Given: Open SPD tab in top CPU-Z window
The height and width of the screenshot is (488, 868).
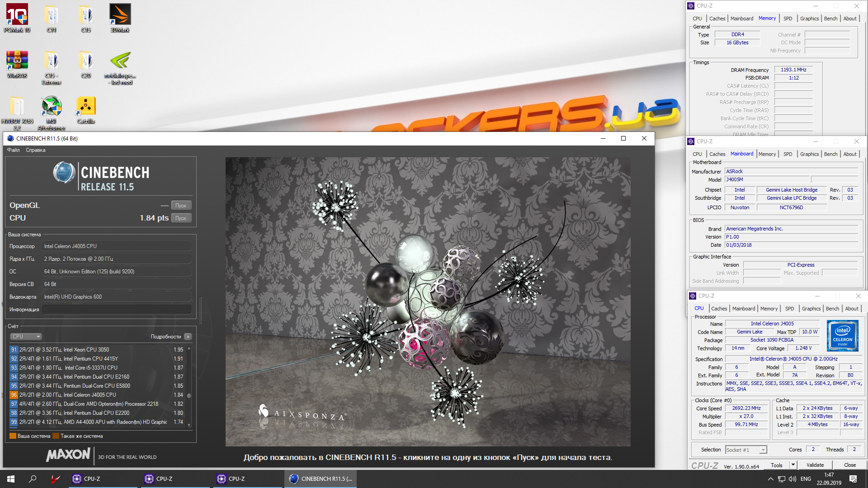Looking at the screenshot, I should click(x=788, y=19).
